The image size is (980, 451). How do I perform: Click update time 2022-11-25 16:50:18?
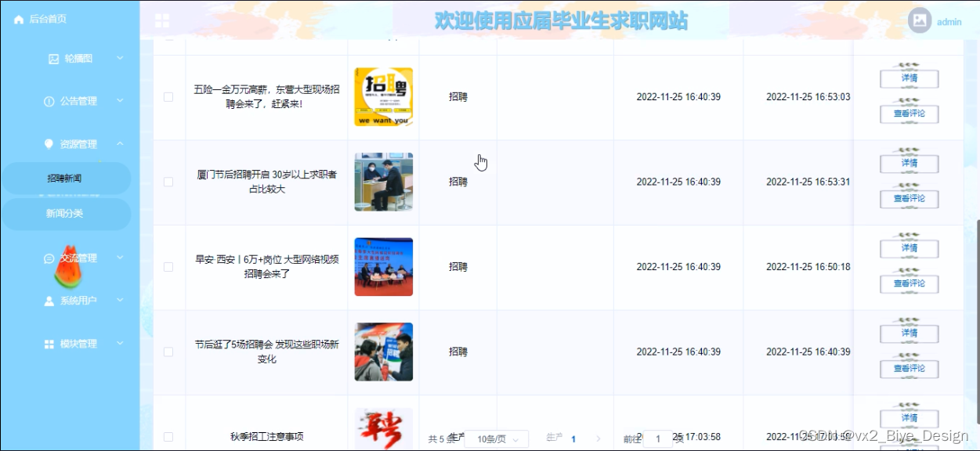pos(808,267)
